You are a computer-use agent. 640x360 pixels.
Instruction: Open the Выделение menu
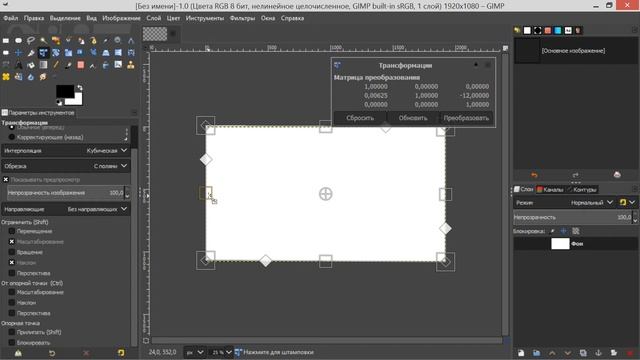pyautogui.click(x=65, y=18)
